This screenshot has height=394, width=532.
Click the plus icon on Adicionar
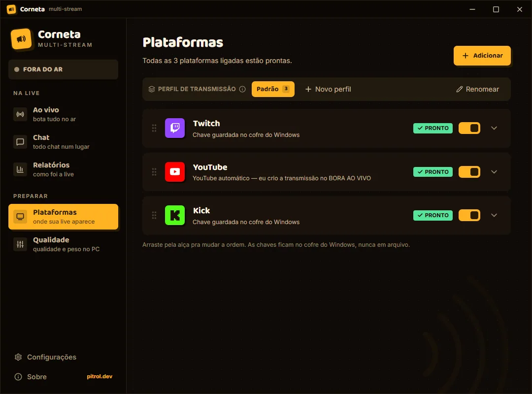click(465, 56)
